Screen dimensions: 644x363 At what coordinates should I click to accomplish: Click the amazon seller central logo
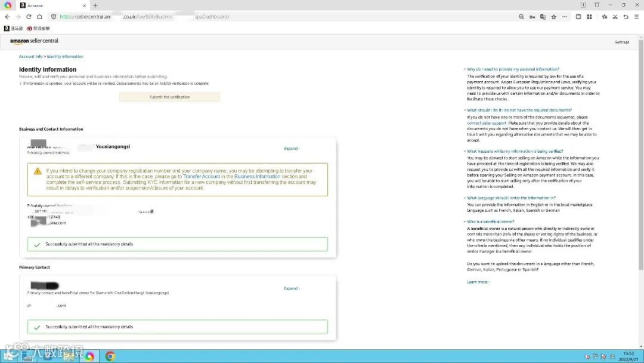point(34,41)
